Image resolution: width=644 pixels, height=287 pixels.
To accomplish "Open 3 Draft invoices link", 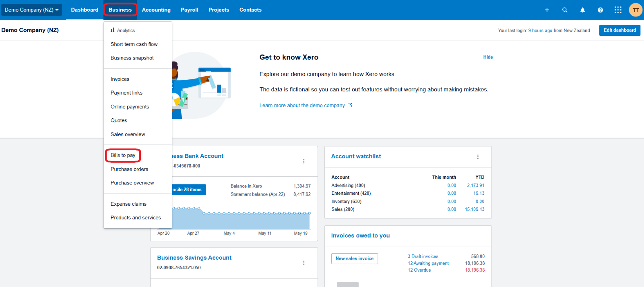I will point(423,256).
